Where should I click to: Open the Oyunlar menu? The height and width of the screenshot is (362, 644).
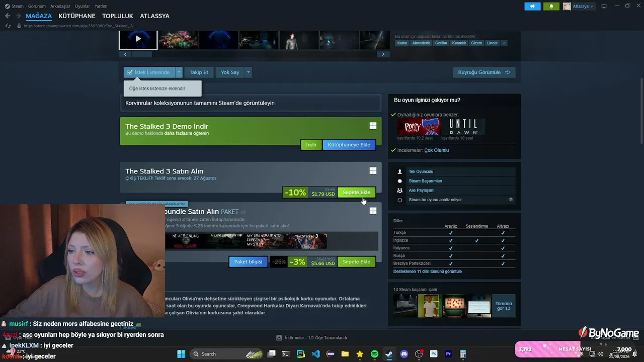point(83,6)
